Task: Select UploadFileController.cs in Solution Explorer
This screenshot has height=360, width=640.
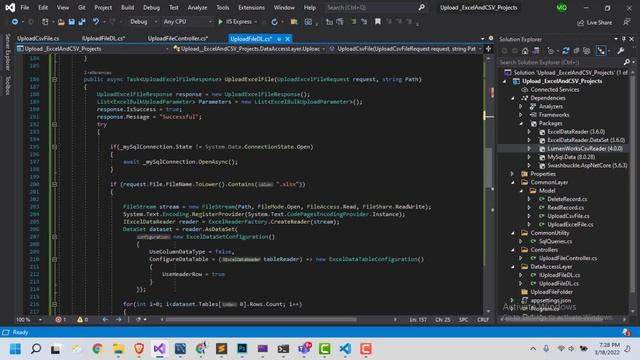Action: 567,258
